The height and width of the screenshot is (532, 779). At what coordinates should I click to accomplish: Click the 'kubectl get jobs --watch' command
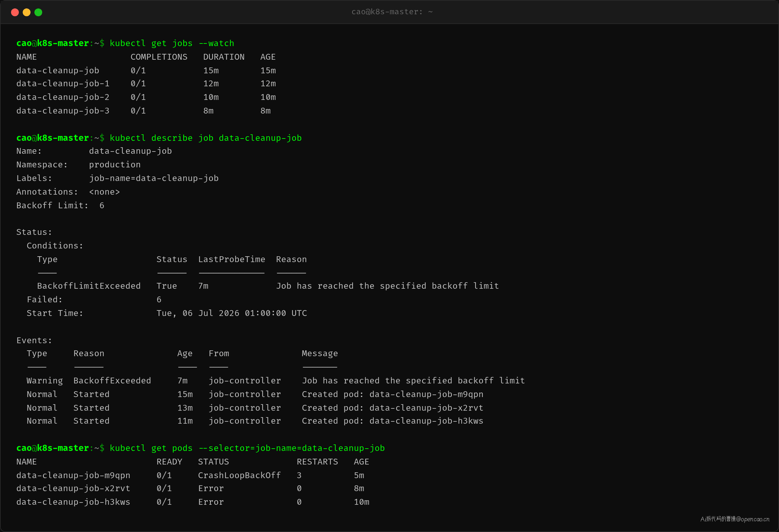172,43
